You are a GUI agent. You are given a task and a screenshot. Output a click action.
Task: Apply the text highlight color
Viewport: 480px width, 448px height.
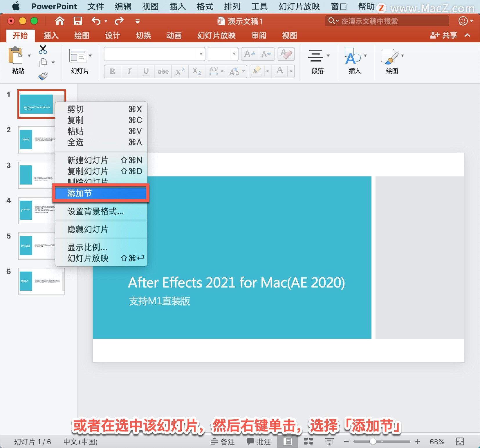[257, 71]
